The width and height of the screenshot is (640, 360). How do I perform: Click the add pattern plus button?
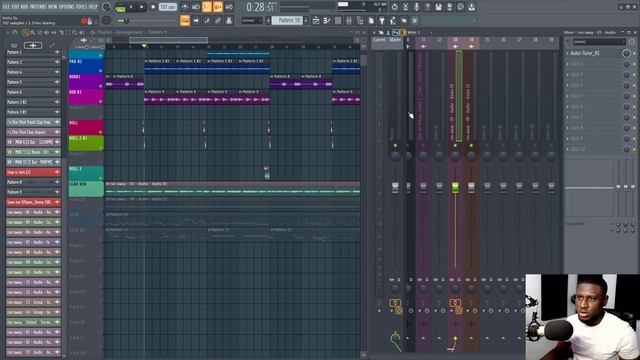(x=306, y=20)
